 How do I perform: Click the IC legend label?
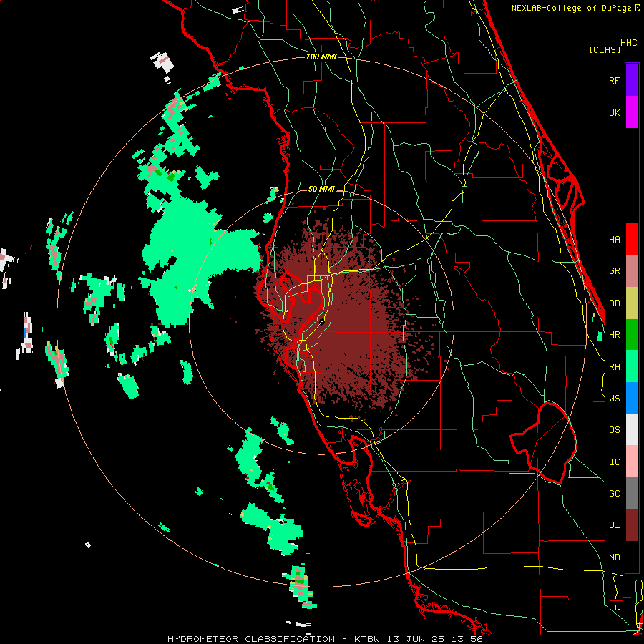tap(615, 462)
